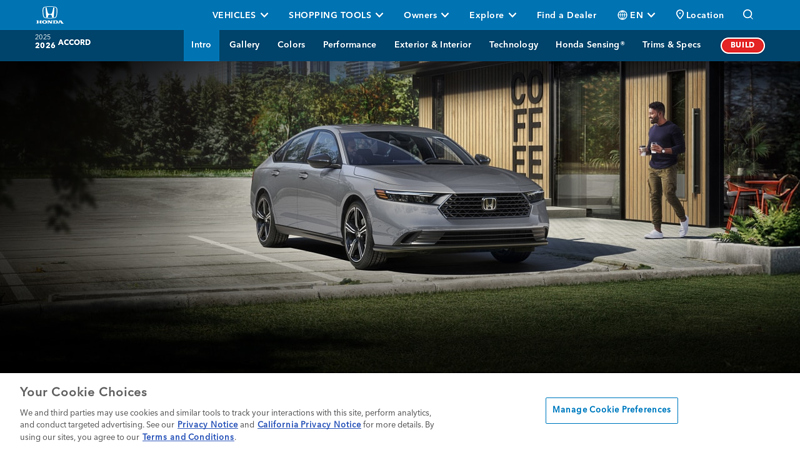The height and width of the screenshot is (450, 800).
Task: Click the Location pin icon
Action: click(x=679, y=14)
